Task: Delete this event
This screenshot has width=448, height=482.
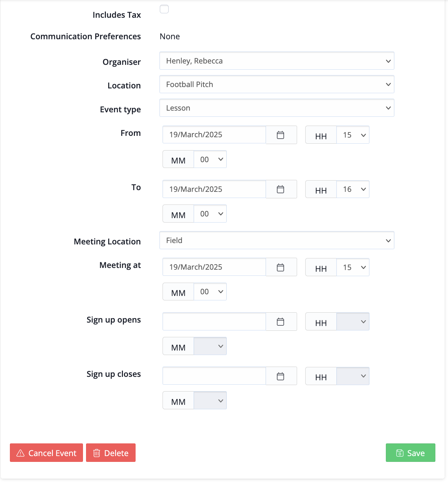Action: pyautogui.click(x=111, y=453)
